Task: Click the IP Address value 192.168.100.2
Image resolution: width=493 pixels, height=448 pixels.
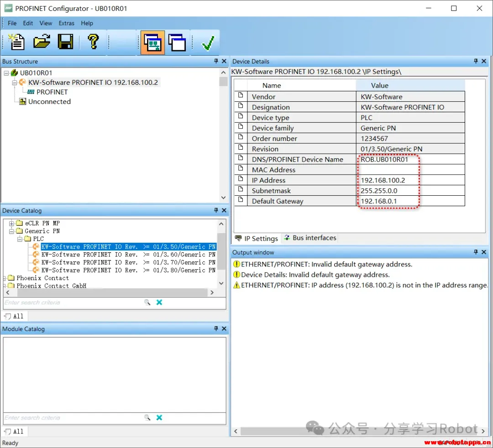Action: pyautogui.click(x=410, y=180)
